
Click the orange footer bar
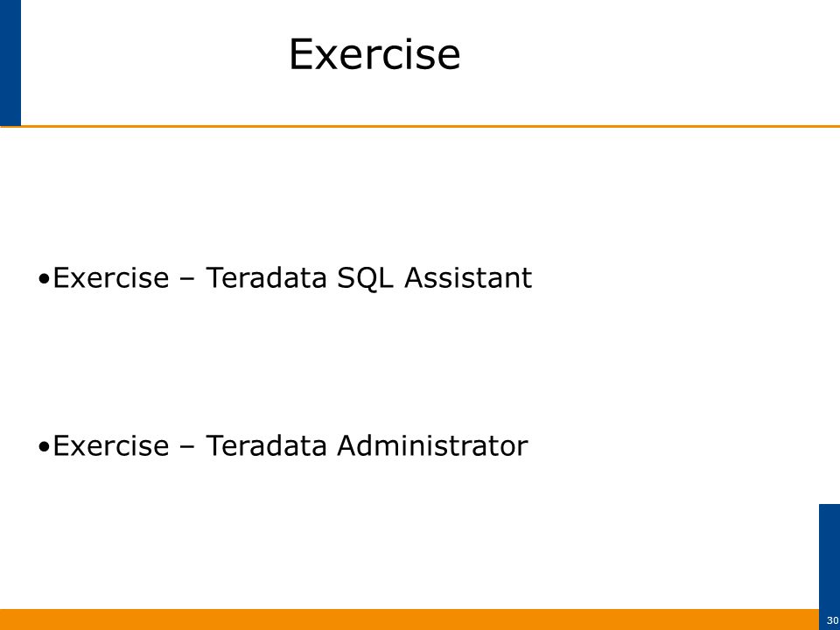click(409, 619)
